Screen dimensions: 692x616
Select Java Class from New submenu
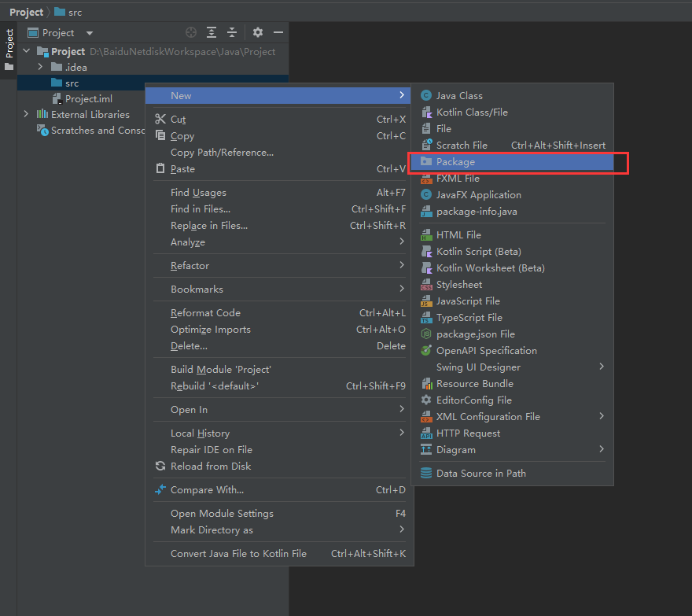point(459,95)
